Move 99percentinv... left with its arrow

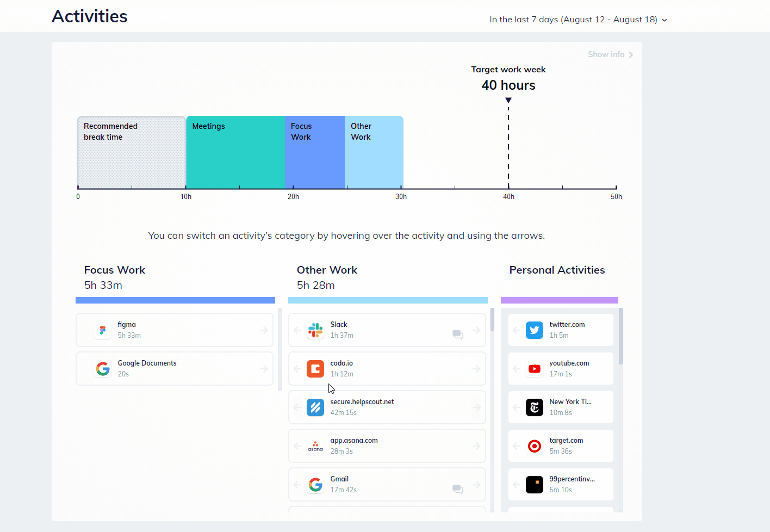coord(517,485)
